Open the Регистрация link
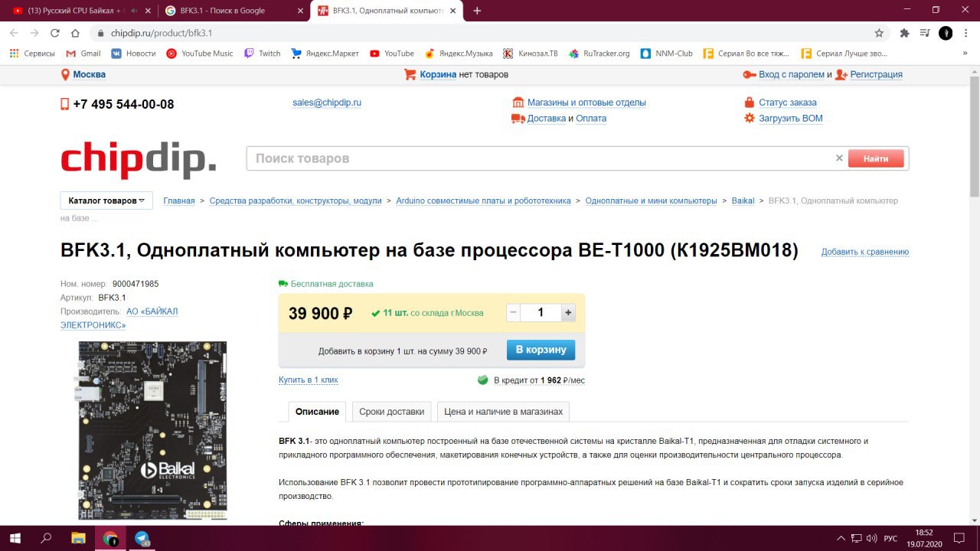Screen dimensions: 980x551 click(x=876, y=74)
